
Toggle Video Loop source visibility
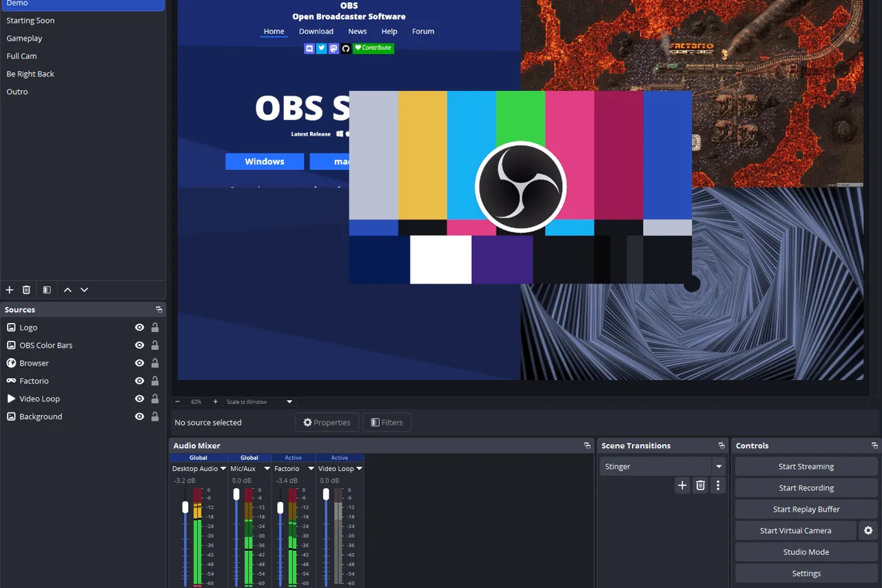tap(139, 399)
